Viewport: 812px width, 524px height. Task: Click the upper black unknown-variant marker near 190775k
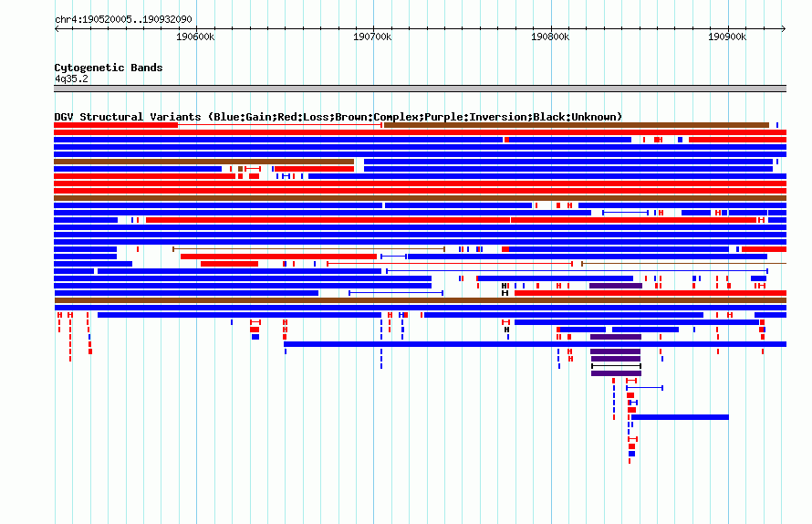tap(505, 286)
